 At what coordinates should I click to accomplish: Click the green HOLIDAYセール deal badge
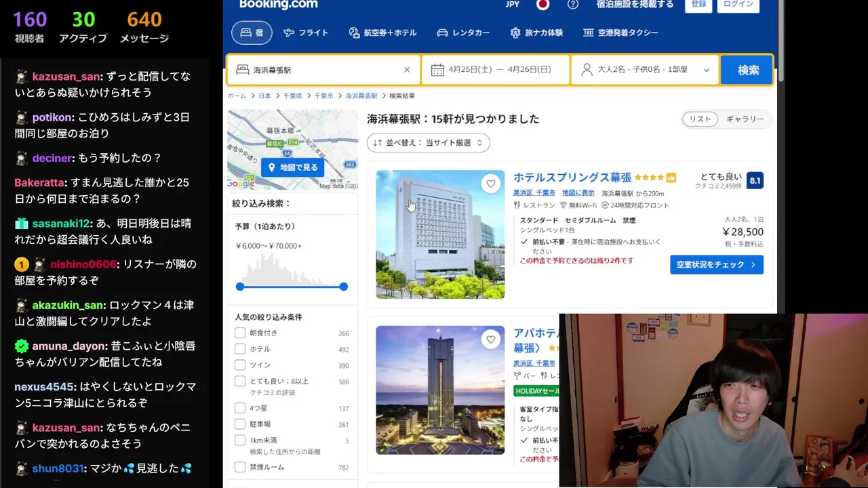(x=536, y=391)
